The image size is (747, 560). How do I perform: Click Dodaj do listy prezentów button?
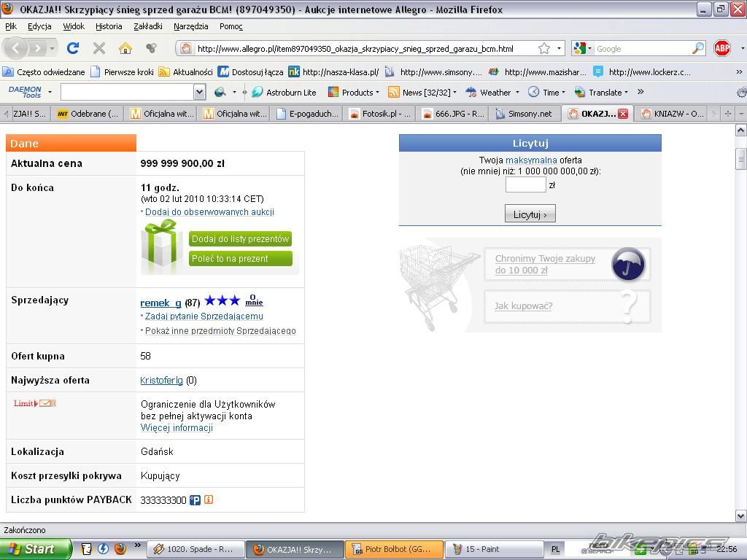tap(241, 239)
